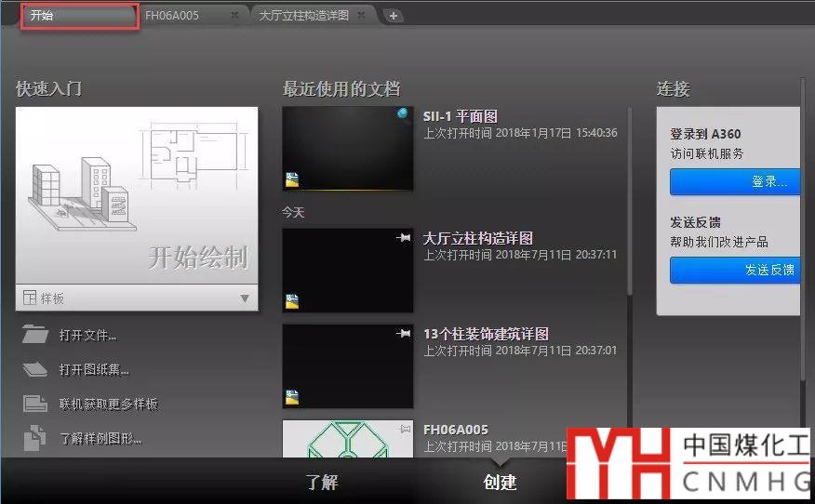Click the sheet set icon beside 打开图纸集
Screen dimensions: 815x504
point(35,369)
